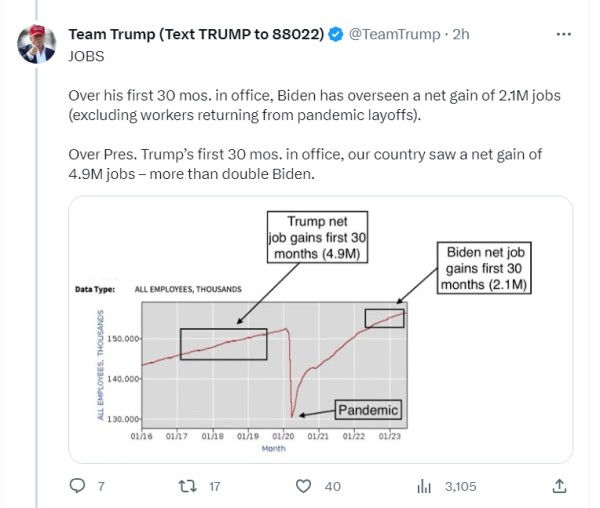Click the Pandemic label on the chart

367,410
